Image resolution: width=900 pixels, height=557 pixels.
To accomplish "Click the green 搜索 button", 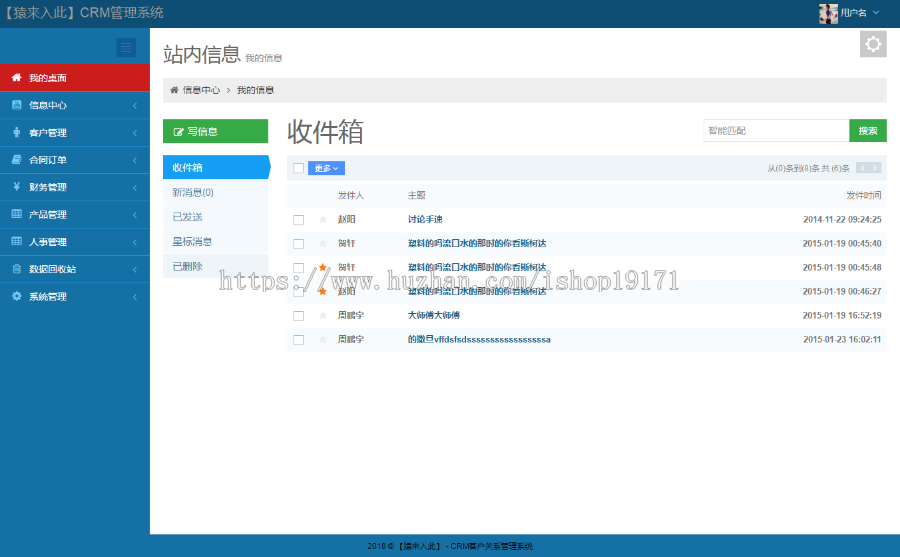I will (x=868, y=130).
